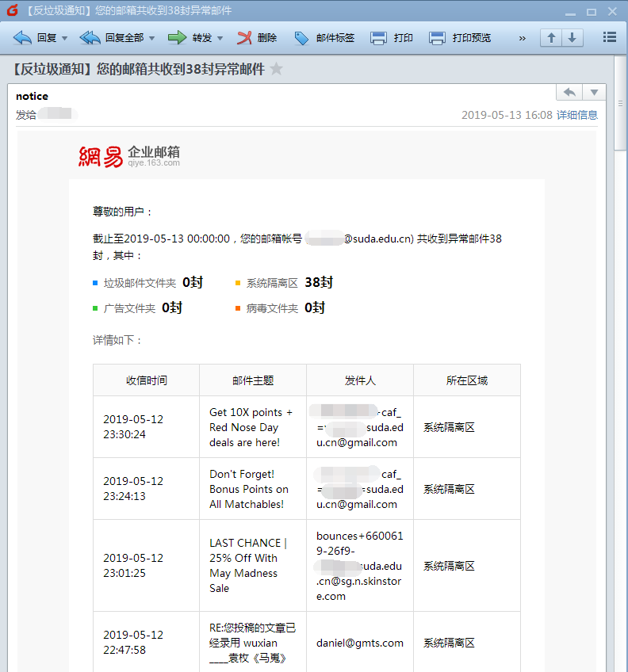Expand Reply (回复) dropdown arrow
This screenshot has width=628, height=672.
click(64, 38)
